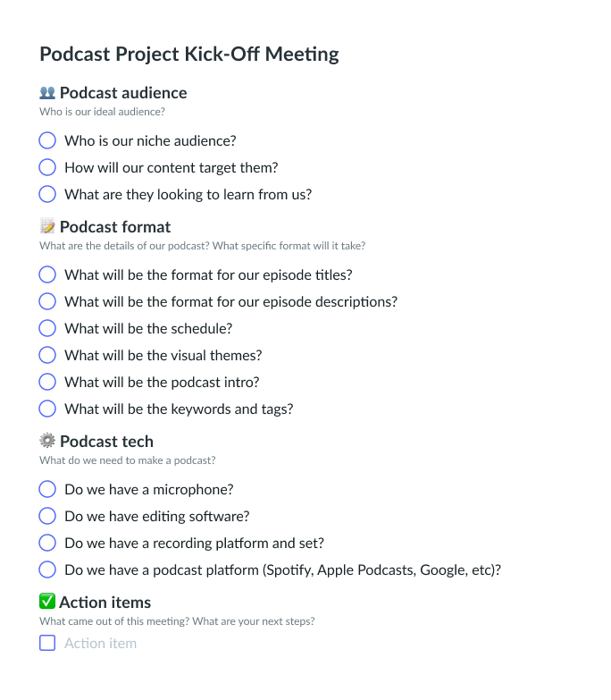
Task: Click the 'Action item' placeholder text field
Action: coord(101,643)
